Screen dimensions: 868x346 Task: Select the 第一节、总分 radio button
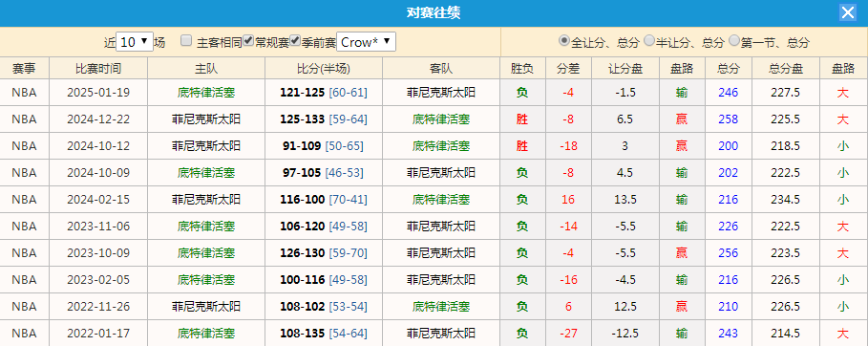(x=734, y=40)
